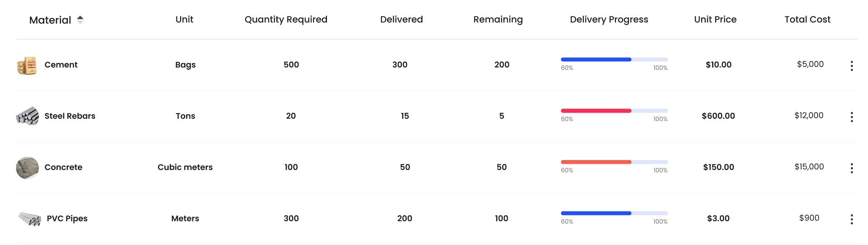The width and height of the screenshot is (868, 245).
Task: Click the Cement delivery progress bar
Action: (614, 59)
